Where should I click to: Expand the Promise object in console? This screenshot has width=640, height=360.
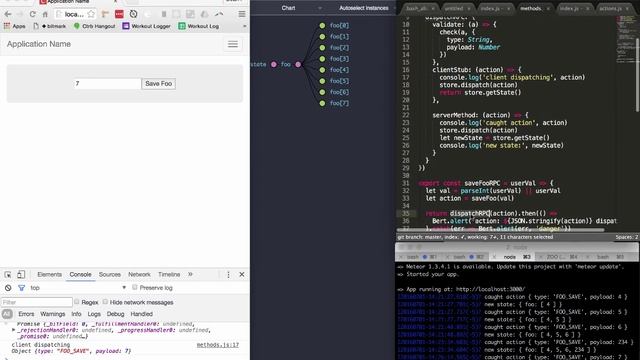pyautogui.click(x=13, y=330)
